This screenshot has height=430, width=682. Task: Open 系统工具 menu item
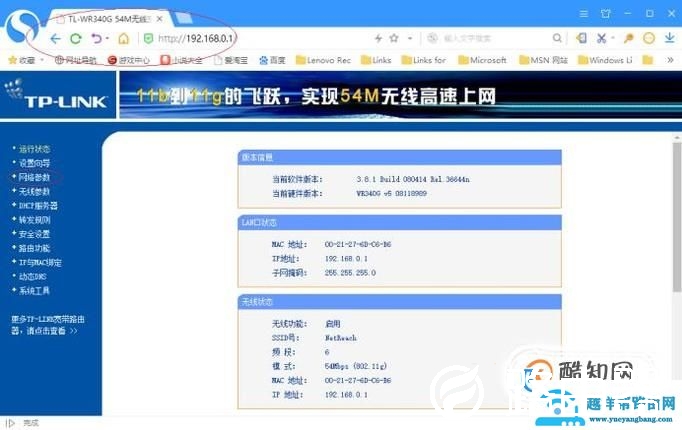(34, 290)
